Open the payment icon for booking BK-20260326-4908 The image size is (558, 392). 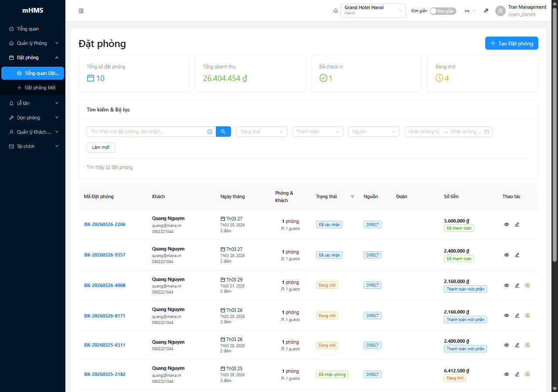[x=527, y=285]
